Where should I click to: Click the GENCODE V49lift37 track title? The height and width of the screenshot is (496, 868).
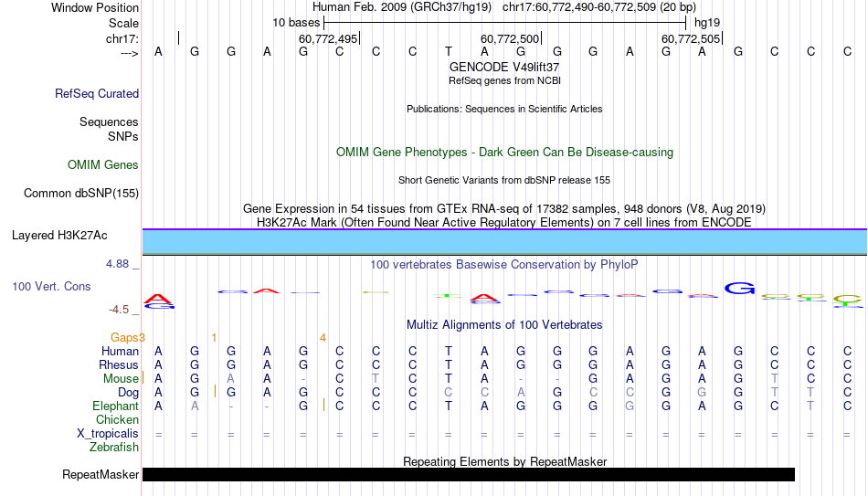tap(504, 67)
